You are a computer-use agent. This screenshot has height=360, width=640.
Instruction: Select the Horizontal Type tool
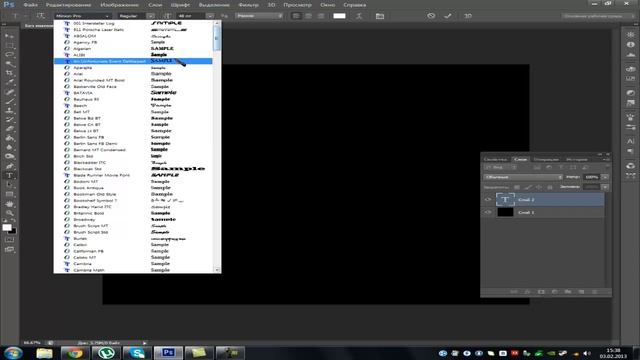pos(9,176)
